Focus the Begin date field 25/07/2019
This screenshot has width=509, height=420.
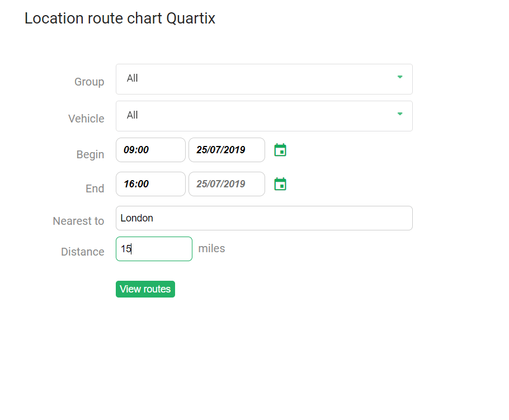227,150
